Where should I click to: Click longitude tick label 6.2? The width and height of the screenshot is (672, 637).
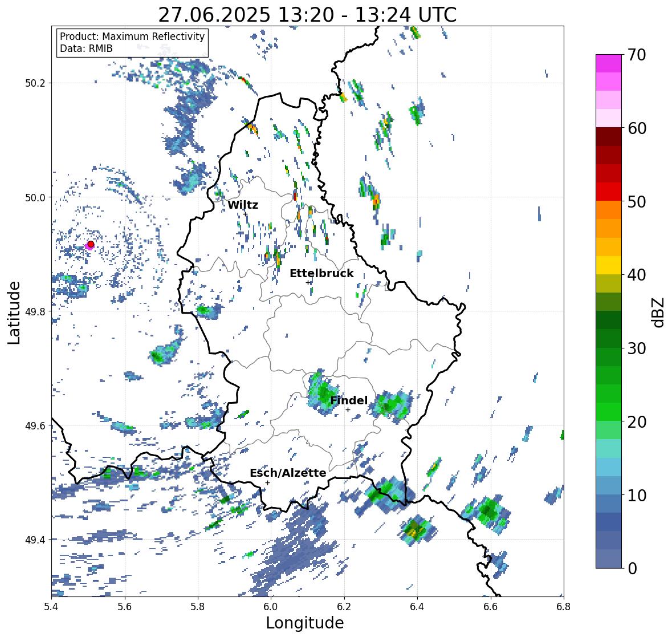344,607
